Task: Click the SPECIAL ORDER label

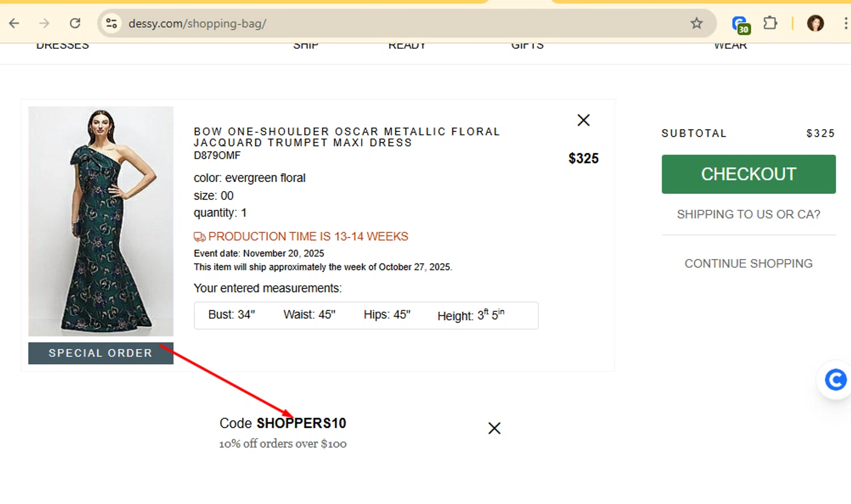Action: tap(101, 353)
